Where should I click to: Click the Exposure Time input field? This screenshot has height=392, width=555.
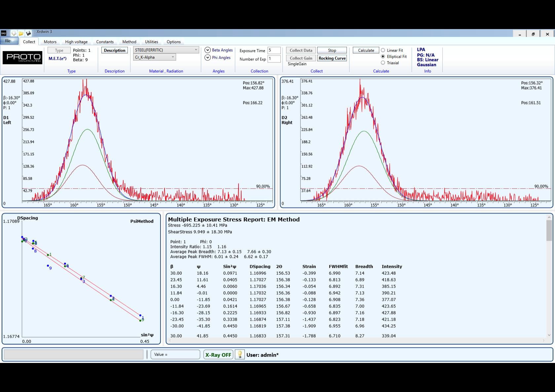[x=274, y=51]
